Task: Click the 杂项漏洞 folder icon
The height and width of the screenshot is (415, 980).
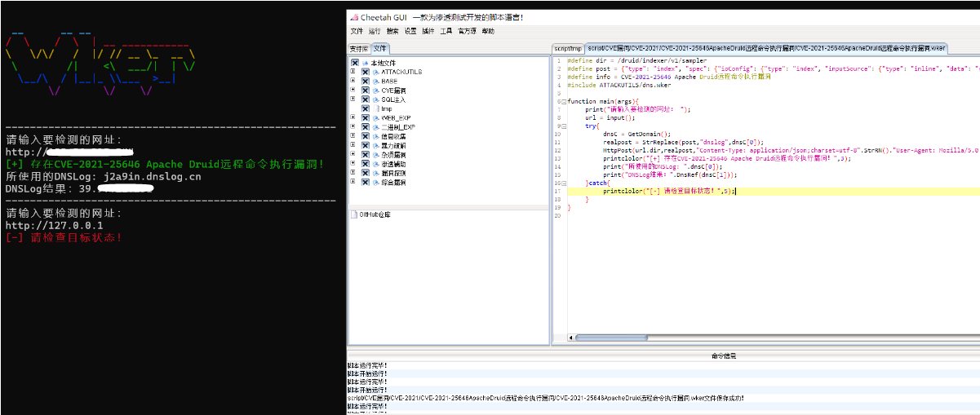Action: (x=376, y=154)
